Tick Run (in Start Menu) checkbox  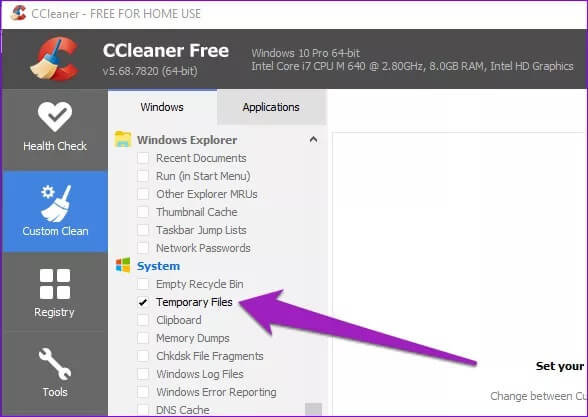143,176
